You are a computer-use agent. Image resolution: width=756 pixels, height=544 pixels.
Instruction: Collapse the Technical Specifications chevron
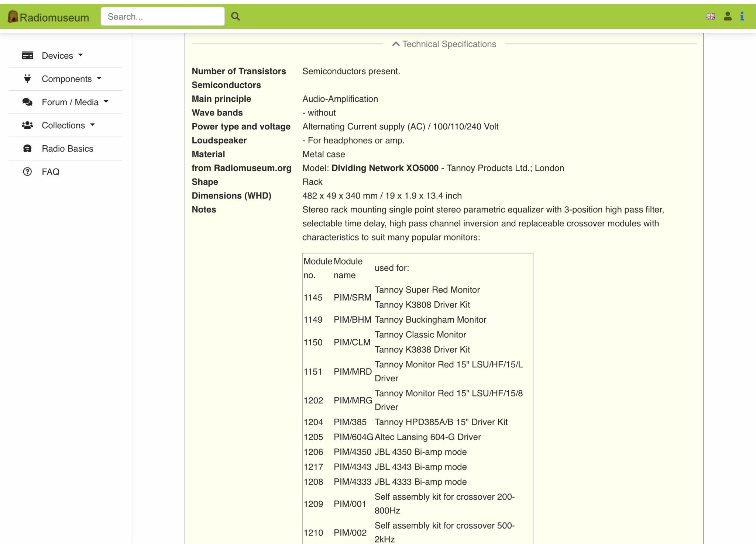(396, 44)
